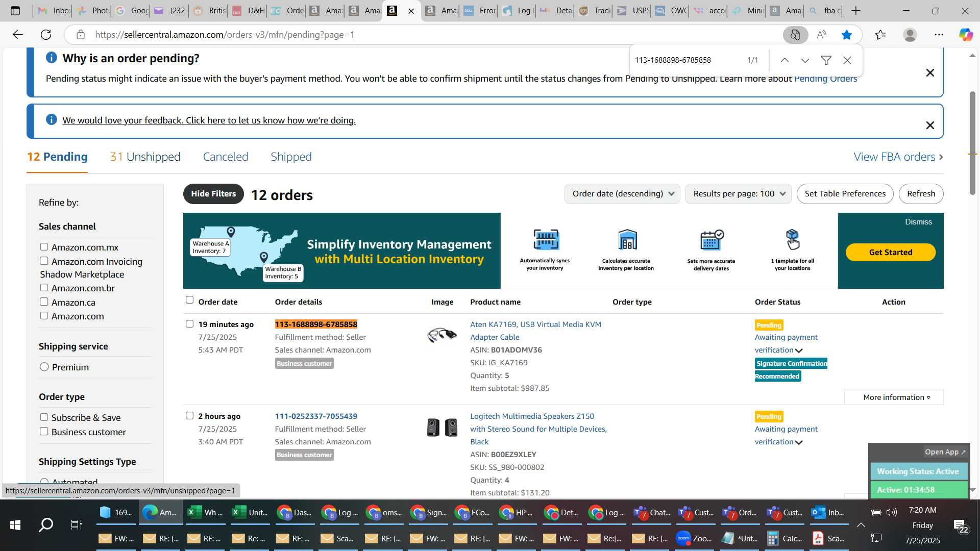Click the Refresh orders button
Viewport: 980px width, 551px height.
[921, 194]
